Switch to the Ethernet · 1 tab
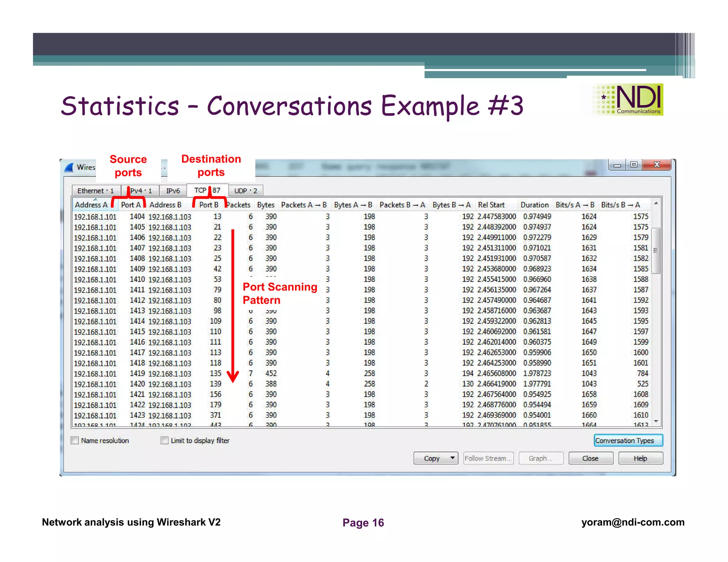 96,191
